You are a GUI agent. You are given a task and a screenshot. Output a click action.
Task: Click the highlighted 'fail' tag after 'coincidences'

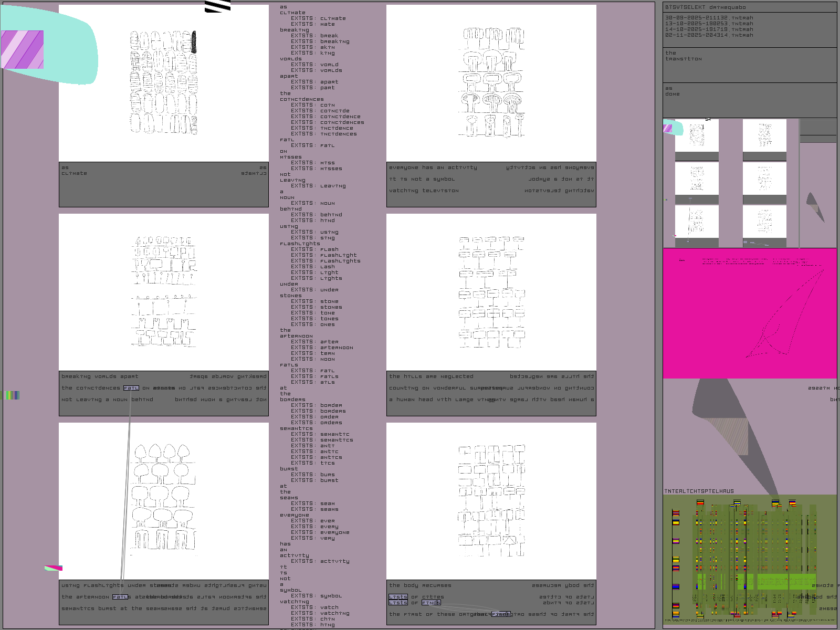pyautogui.click(x=131, y=388)
